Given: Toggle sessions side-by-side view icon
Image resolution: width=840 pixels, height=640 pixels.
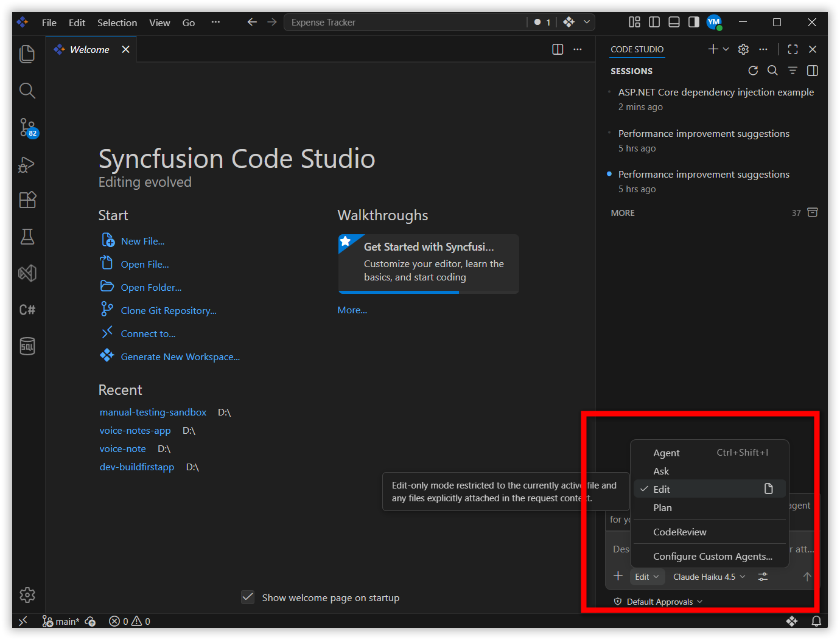Looking at the screenshot, I should pyautogui.click(x=812, y=71).
